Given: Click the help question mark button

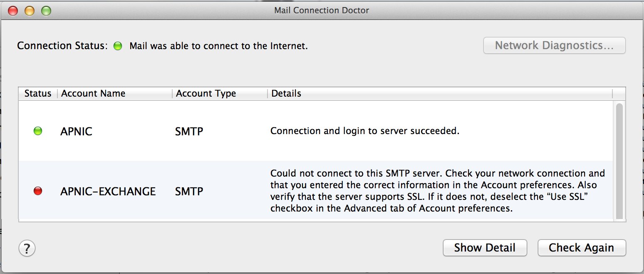Looking at the screenshot, I should (27, 249).
